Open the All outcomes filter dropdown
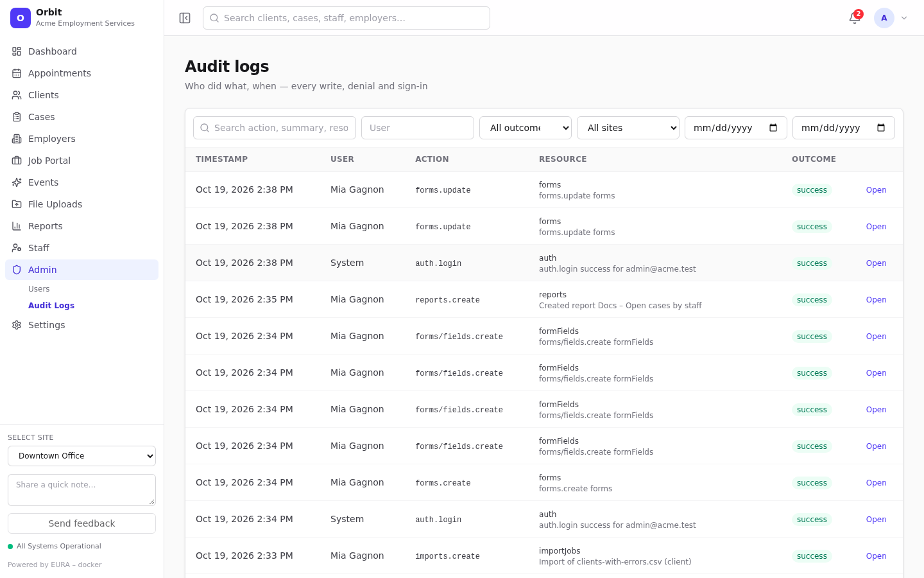The width and height of the screenshot is (924, 578). [x=526, y=128]
